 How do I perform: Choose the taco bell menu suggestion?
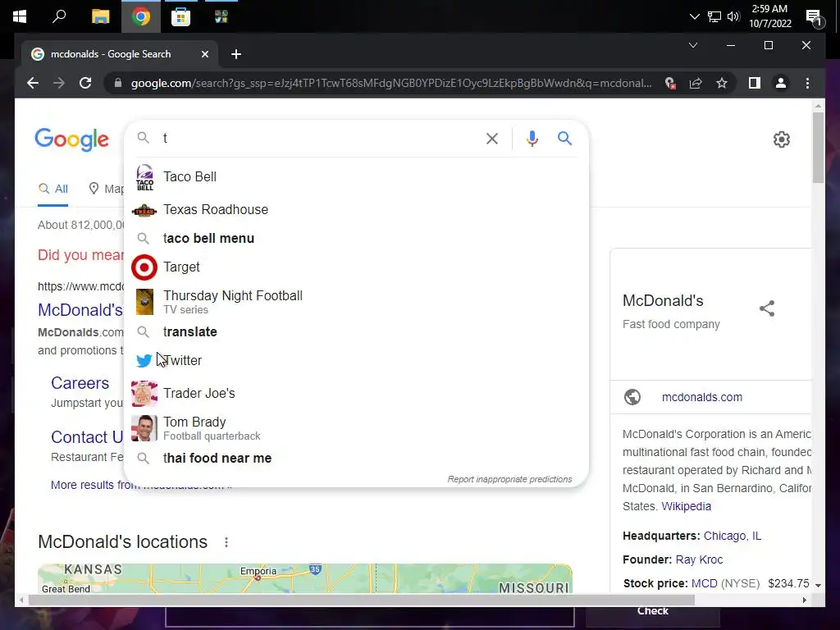[356, 239]
